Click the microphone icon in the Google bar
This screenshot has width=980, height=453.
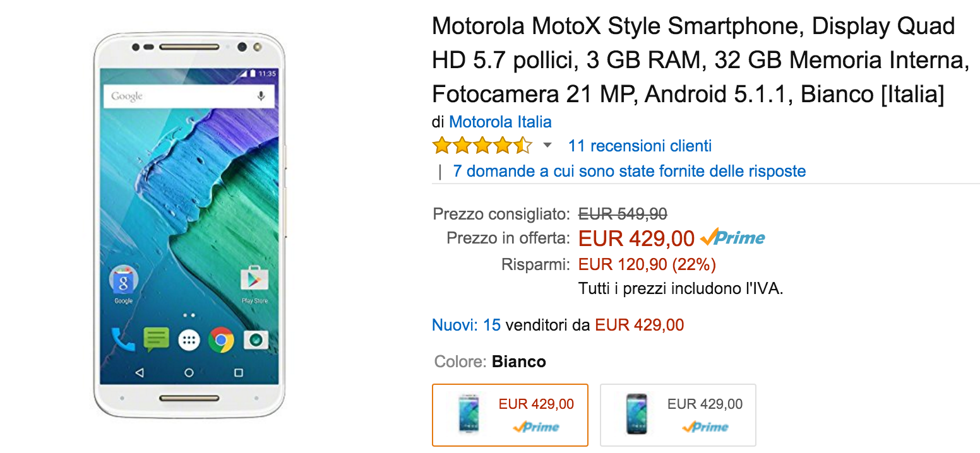pos(261,96)
